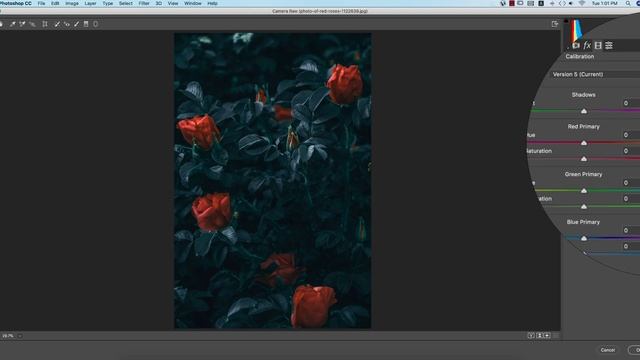Open the Process Version 5 (Current) dropdown
Image resolution: width=640 pixels, height=360 pixels.
tap(596, 74)
